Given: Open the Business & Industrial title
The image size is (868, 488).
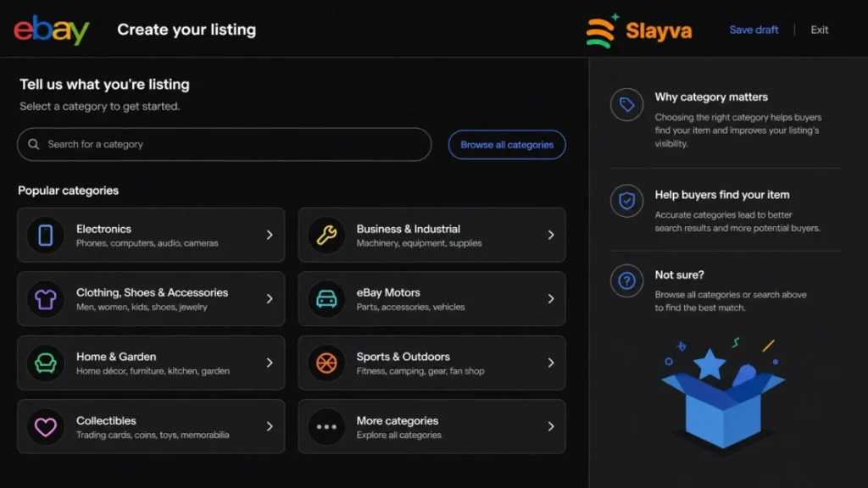Looking at the screenshot, I should [x=408, y=229].
